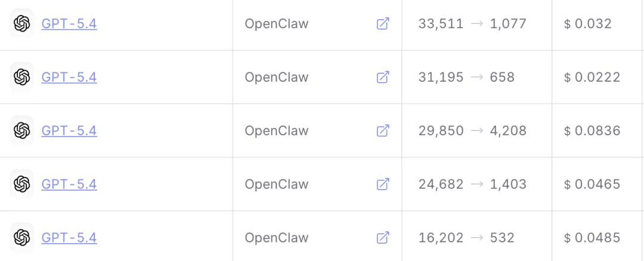Open external link icon in the 24,682 tokens row
Image resolution: width=644 pixels, height=261 pixels.
(x=383, y=184)
